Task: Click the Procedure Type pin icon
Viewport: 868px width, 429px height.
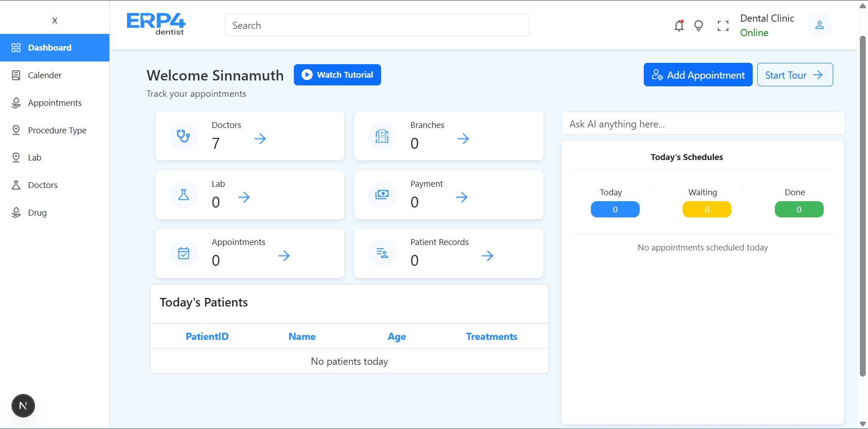Action: coord(16,130)
